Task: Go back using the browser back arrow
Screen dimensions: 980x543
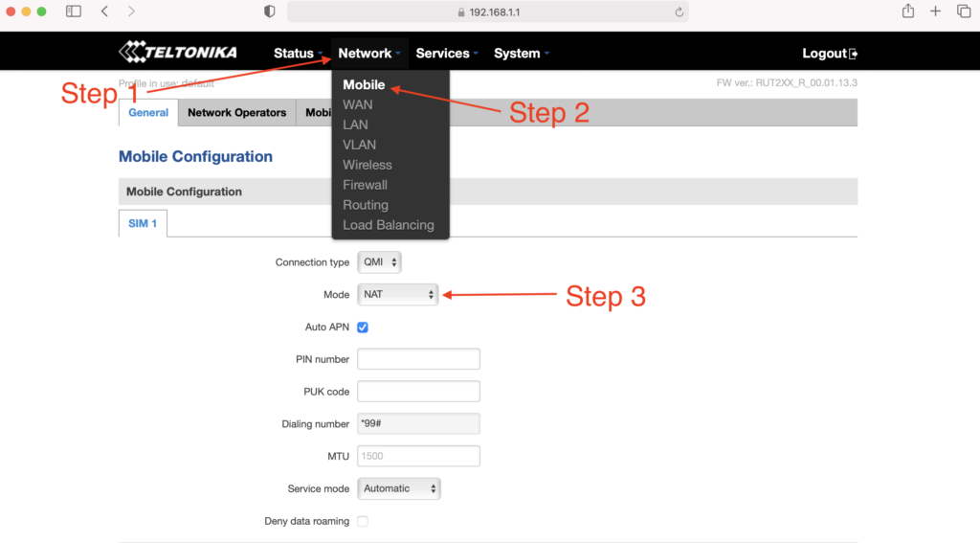Action: (104, 11)
